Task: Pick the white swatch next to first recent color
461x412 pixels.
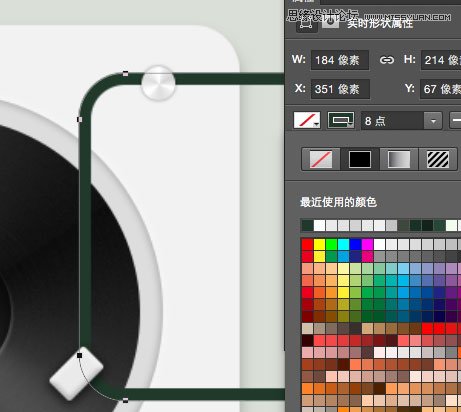Action: (319, 226)
